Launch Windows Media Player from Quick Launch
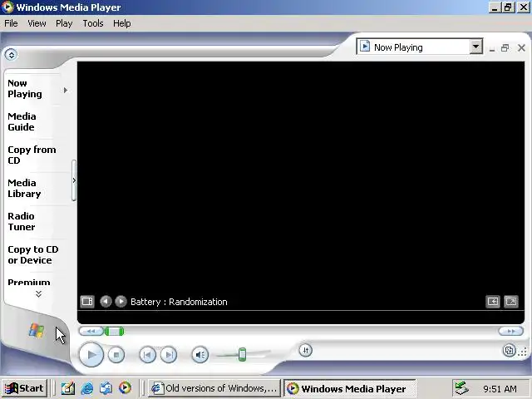Screen dimensions: 532x399 point(125,388)
